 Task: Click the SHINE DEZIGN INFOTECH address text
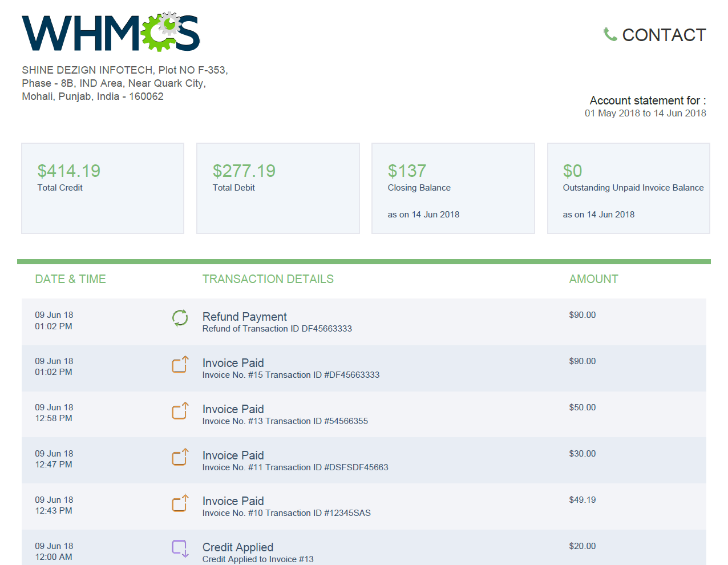[x=124, y=83]
